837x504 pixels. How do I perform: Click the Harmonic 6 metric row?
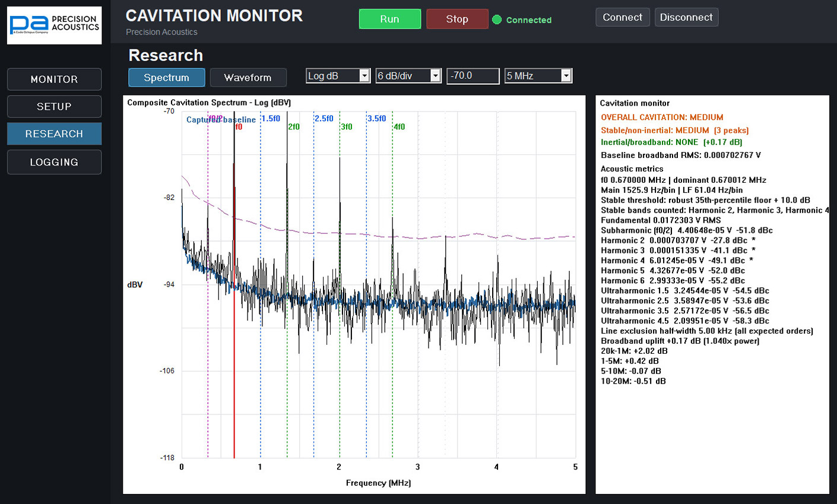[673, 280]
